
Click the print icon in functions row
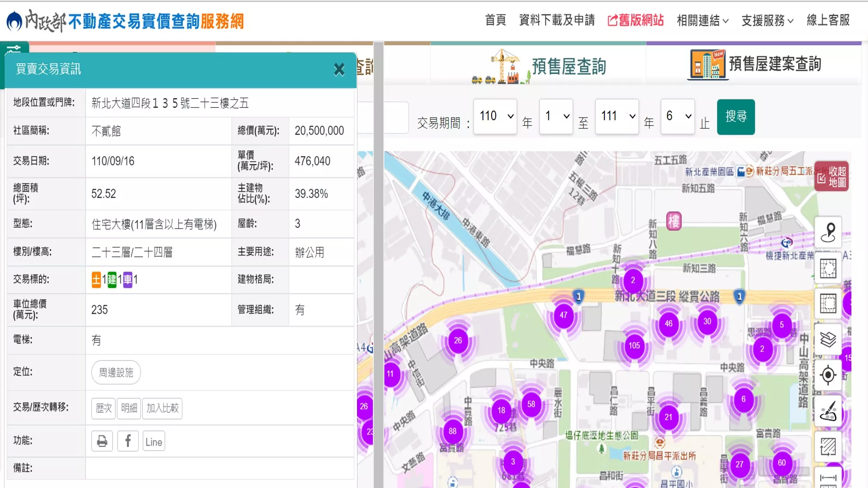102,441
